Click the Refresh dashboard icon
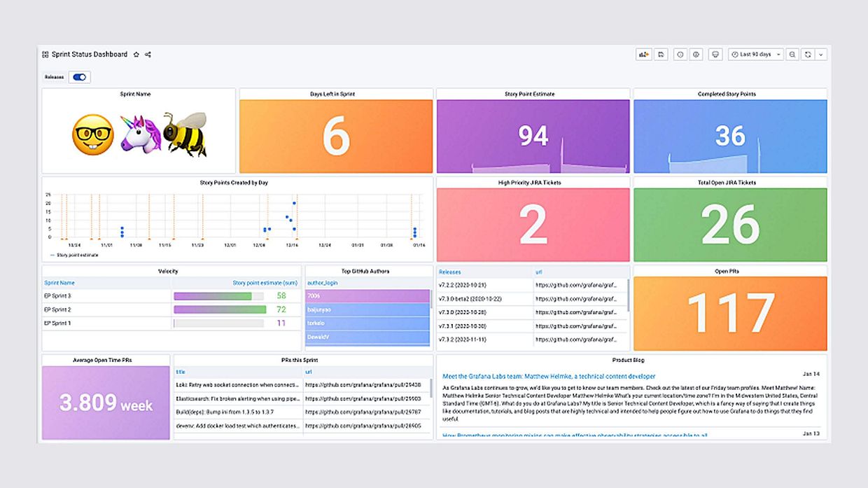Screen dimensions: 868x488 808,54
